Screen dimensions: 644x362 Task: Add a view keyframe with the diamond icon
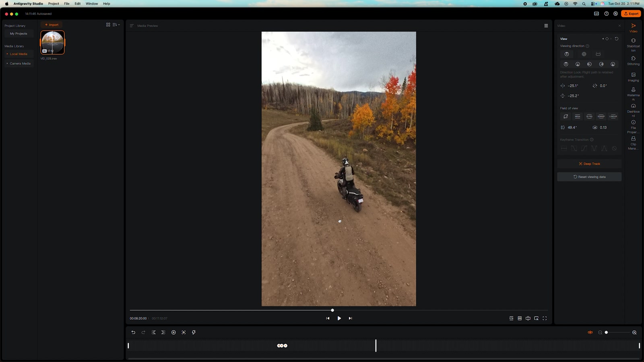coord(607,39)
